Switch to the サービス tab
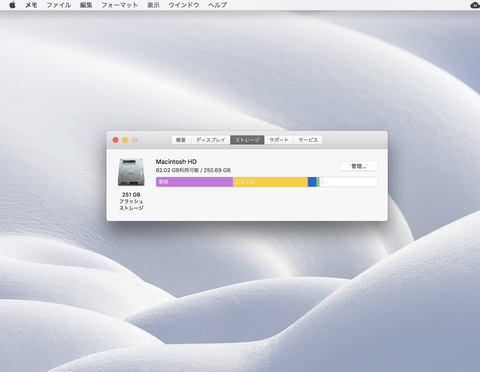The width and height of the screenshot is (480, 372). [x=308, y=140]
